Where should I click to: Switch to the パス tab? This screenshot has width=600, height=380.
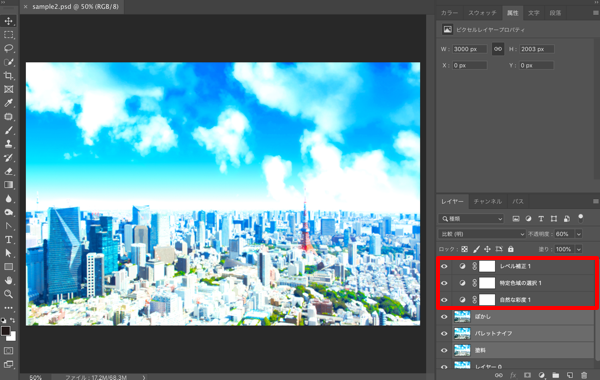coord(518,201)
